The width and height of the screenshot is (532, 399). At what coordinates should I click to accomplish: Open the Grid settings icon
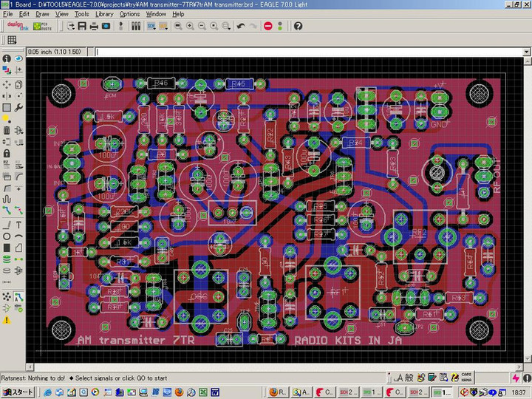click(12, 40)
